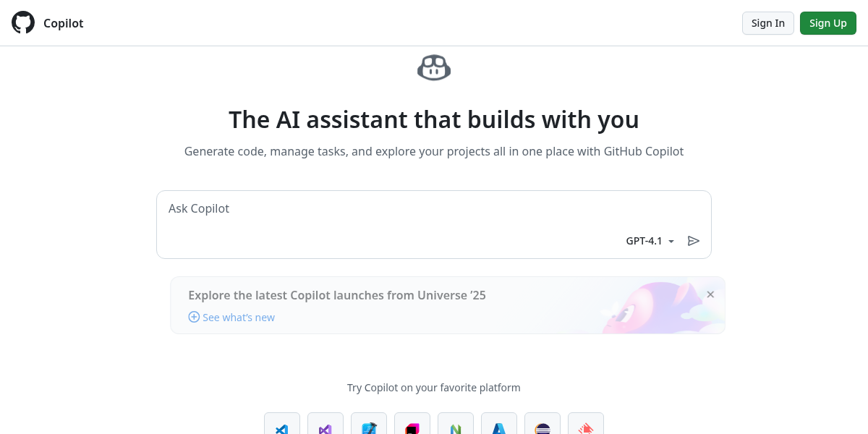This screenshot has width=868, height=434.
Task: Open Copilot for Xcode
Action: point(368,428)
